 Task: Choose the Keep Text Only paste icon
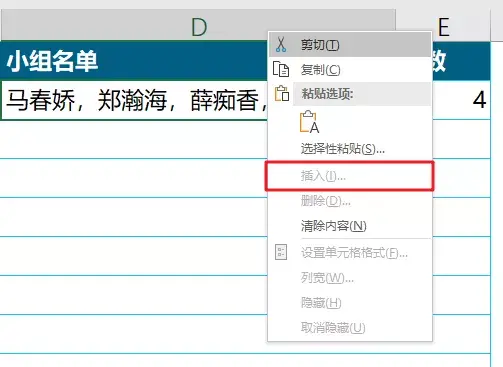[x=309, y=122]
